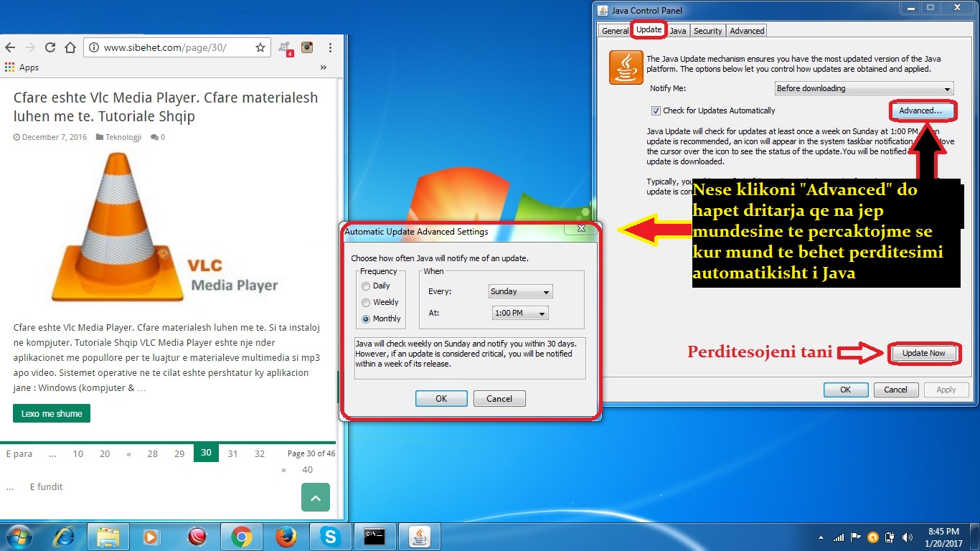Open the taskbar clock showing 8:45 PM
The width and height of the screenshot is (980, 551).
click(943, 537)
